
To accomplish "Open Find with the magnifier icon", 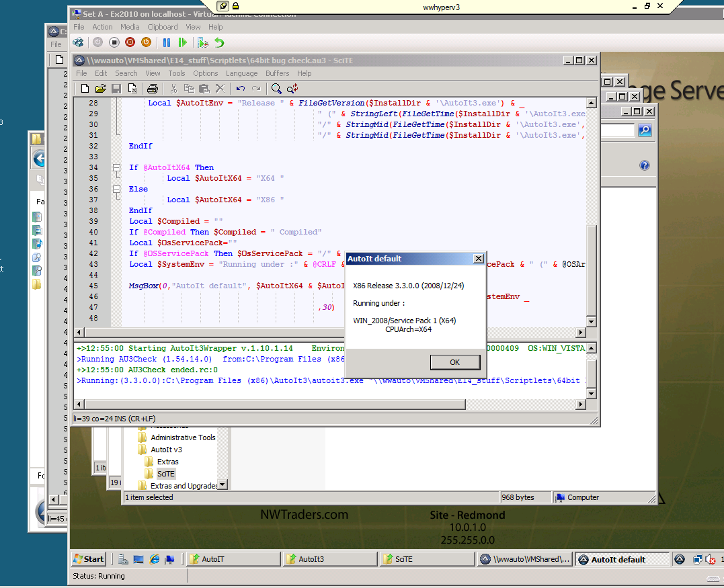I will [276, 89].
